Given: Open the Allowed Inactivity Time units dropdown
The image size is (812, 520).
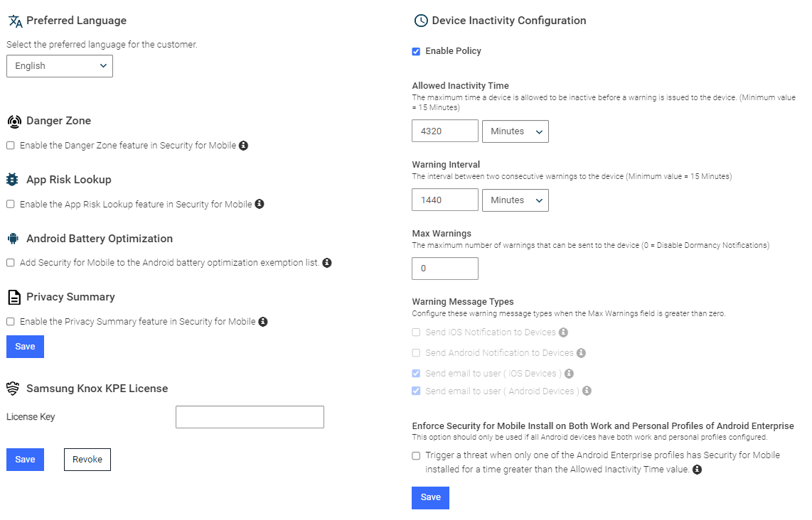Looking at the screenshot, I should click(515, 131).
